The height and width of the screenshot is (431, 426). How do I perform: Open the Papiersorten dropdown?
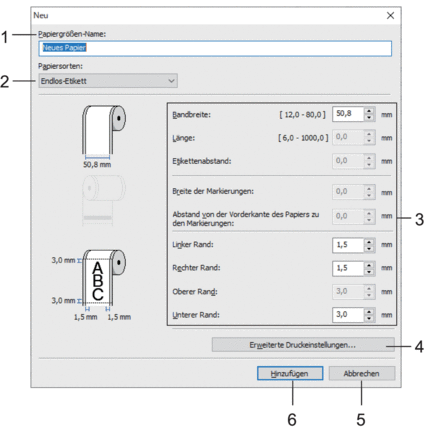coord(108,81)
